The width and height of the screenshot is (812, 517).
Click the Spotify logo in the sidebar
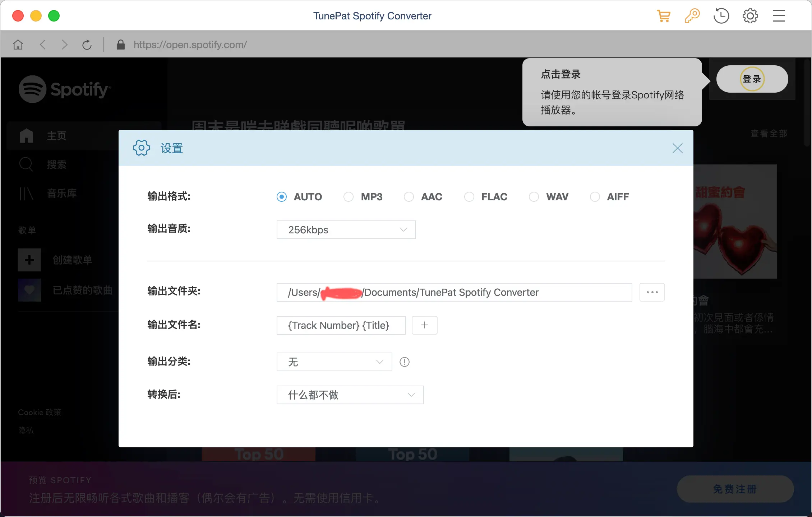65,89
